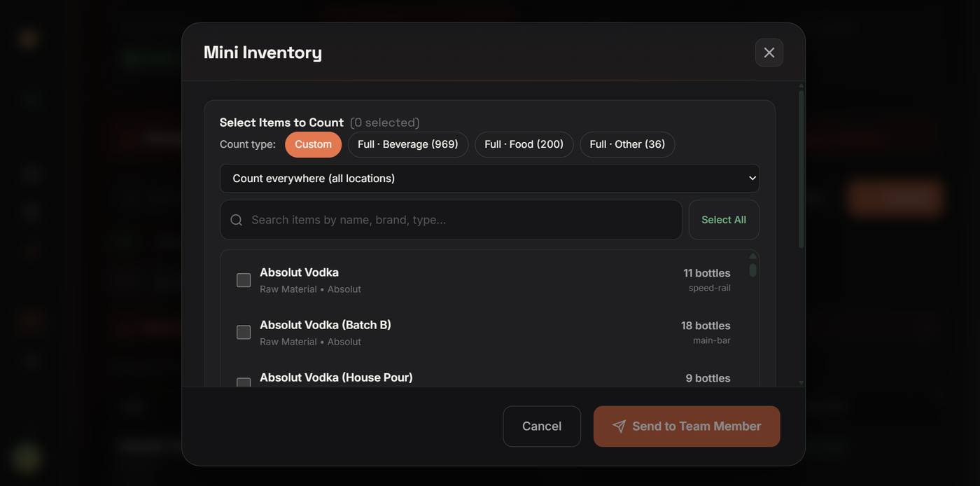980x486 pixels.
Task: Click the dialog's outer scrollbar
Action: tap(801, 169)
